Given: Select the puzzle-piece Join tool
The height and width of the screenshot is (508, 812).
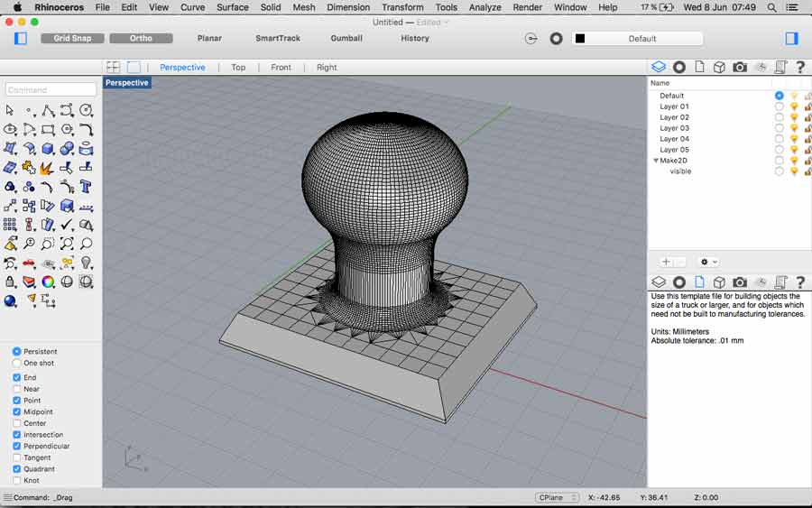Looking at the screenshot, I should 29,168.
